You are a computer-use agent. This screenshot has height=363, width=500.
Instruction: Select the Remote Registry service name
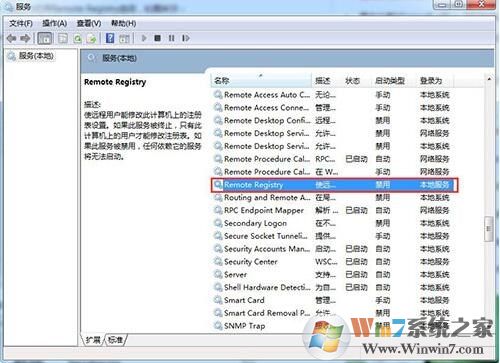pyautogui.click(x=253, y=185)
